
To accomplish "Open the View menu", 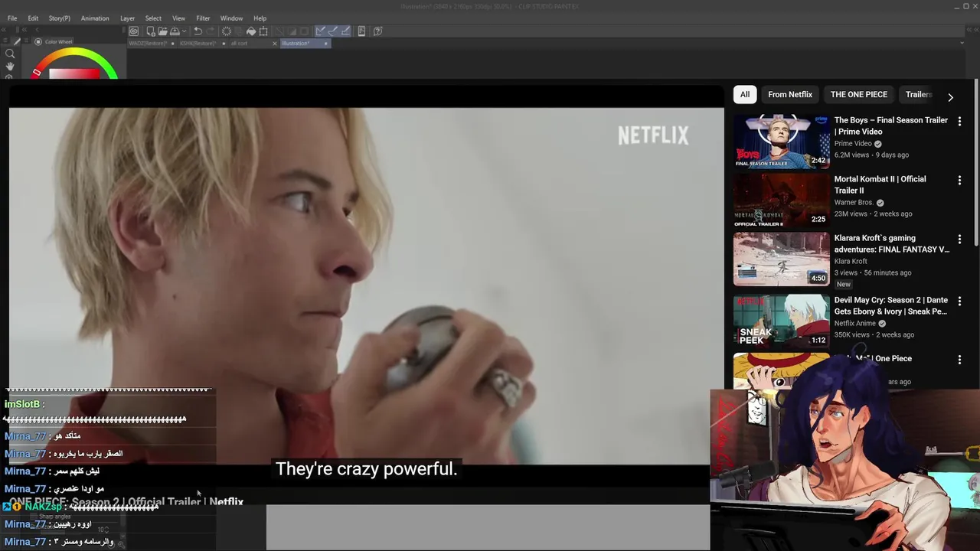I will (x=178, y=18).
